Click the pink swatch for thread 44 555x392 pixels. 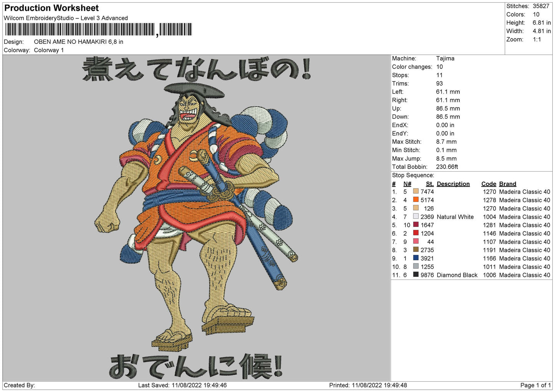click(x=416, y=242)
